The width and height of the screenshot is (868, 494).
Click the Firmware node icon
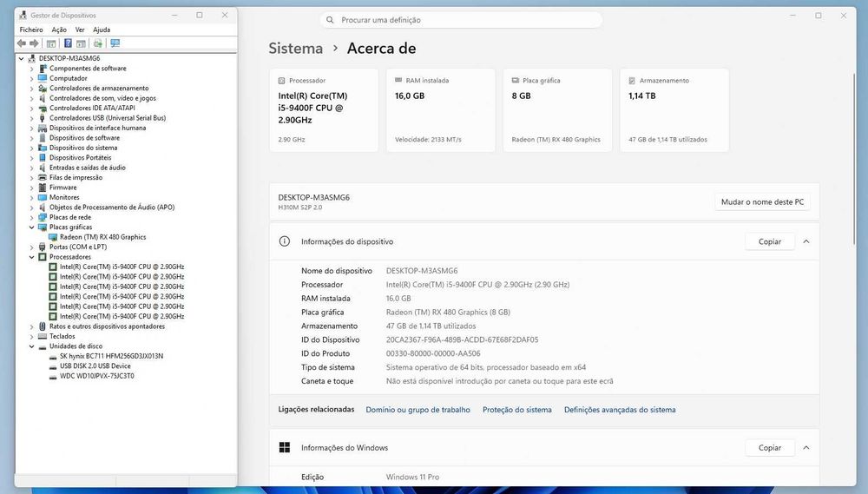(x=43, y=188)
